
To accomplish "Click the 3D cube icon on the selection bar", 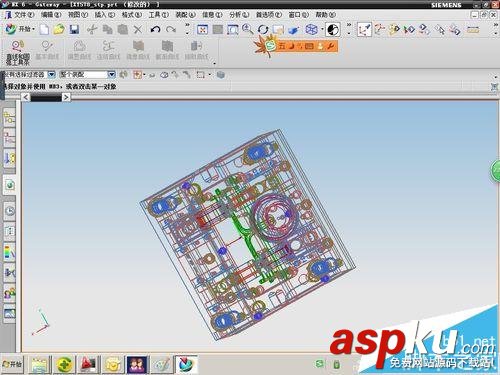I will click(x=221, y=75).
